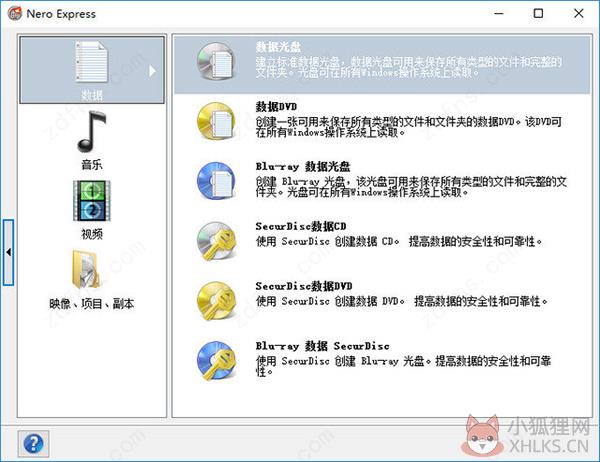The image size is (600, 462).
Task: Choose the Blu-ray 数据光盘 title
Action: point(303,167)
